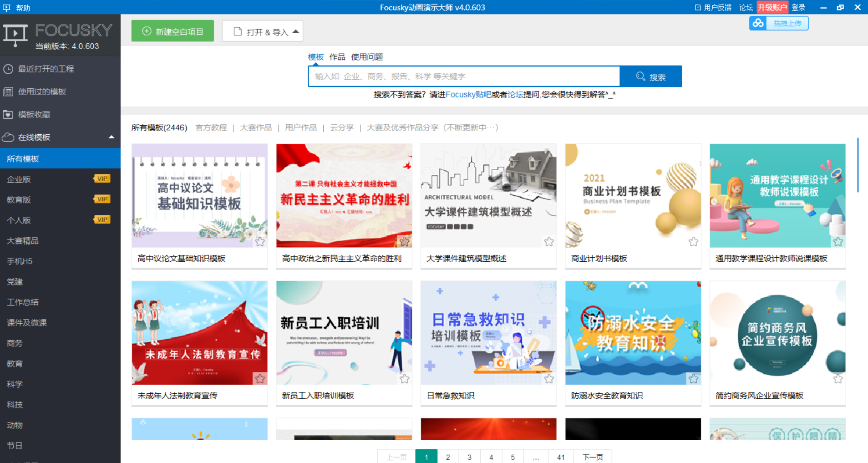
Task: Click the 升级账户 highlighted label
Action: pyautogui.click(x=772, y=7)
